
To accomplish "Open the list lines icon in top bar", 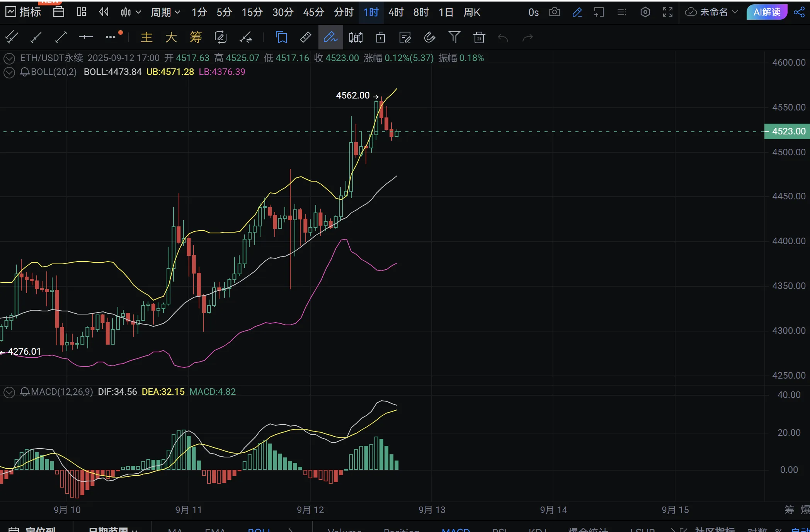I will 622,12.
